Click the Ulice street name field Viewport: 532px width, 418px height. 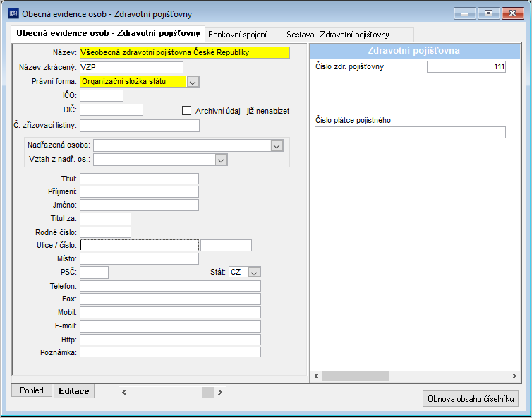click(139, 245)
